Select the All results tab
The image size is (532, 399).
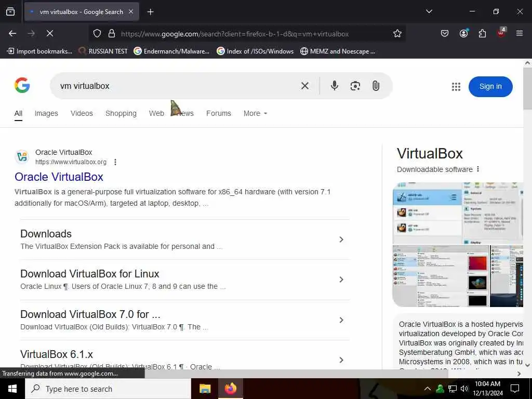[x=18, y=114]
